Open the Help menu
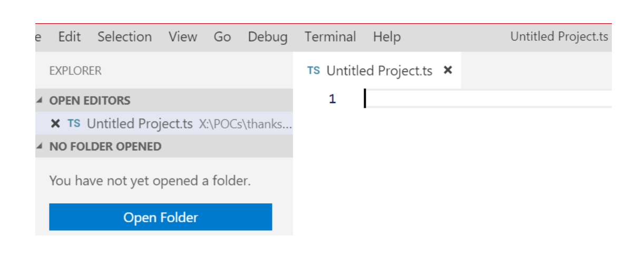This screenshot has height=265, width=644. click(x=387, y=37)
